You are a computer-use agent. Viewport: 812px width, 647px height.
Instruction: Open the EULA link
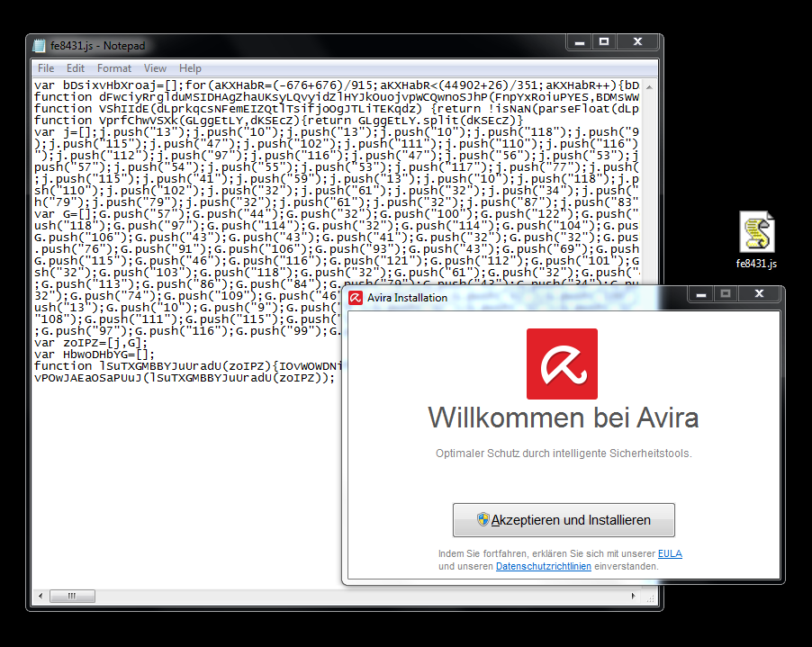point(670,553)
